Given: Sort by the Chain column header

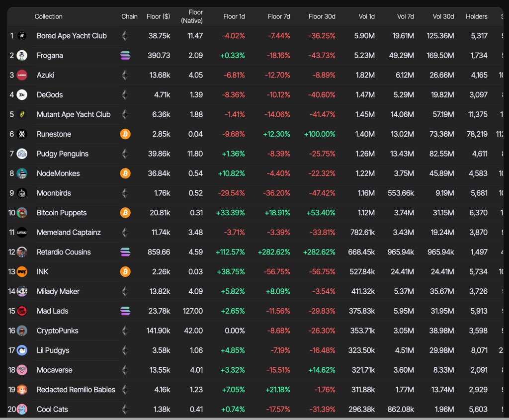Looking at the screenshot, I should point(129,16).
